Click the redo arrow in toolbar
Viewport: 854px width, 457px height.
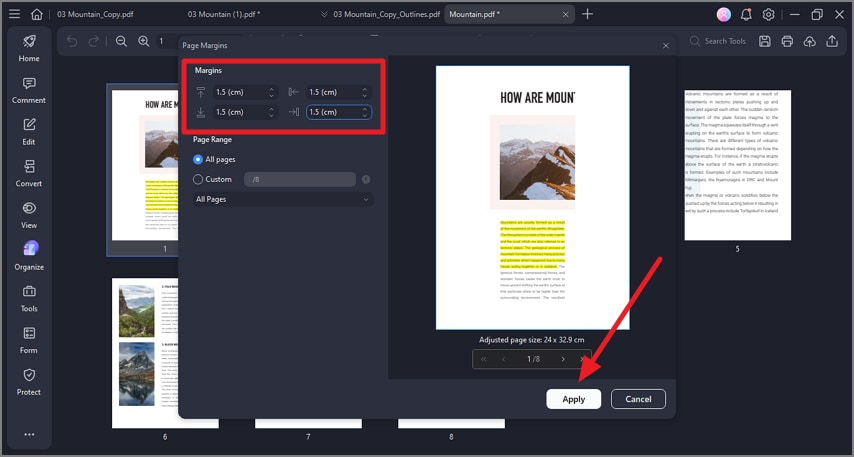94,41
